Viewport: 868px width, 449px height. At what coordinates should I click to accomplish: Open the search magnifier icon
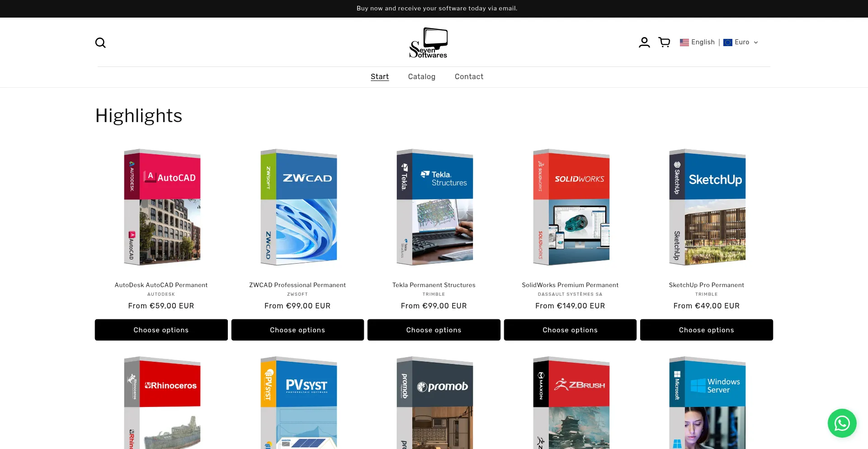100,43
